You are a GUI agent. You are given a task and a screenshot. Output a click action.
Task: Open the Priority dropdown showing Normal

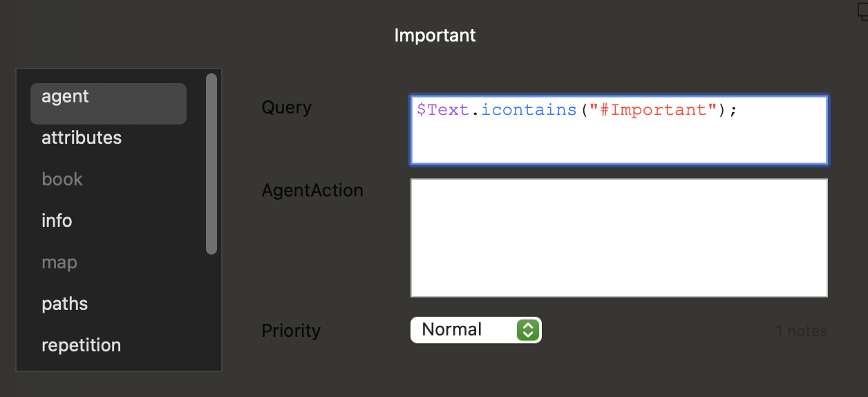(x=476, y=330)
